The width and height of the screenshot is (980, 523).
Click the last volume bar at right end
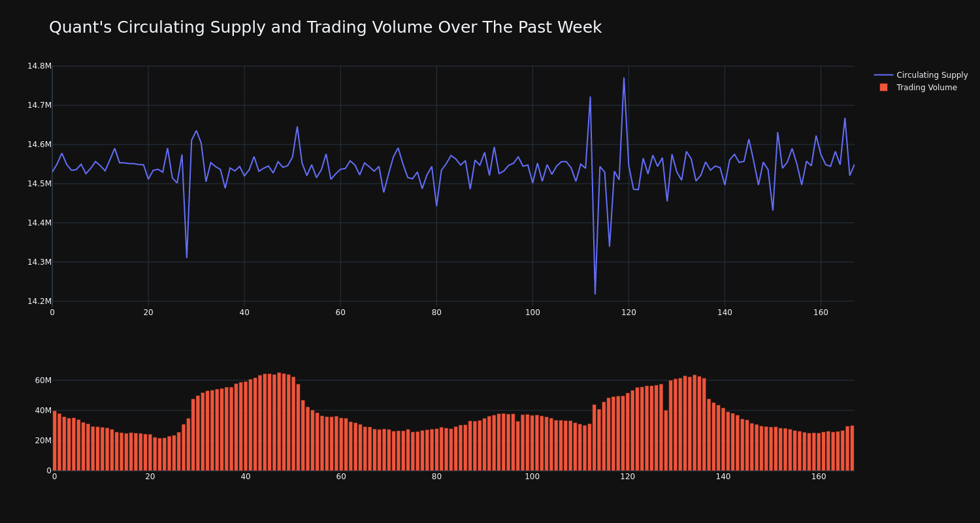[x=852, y=448]
